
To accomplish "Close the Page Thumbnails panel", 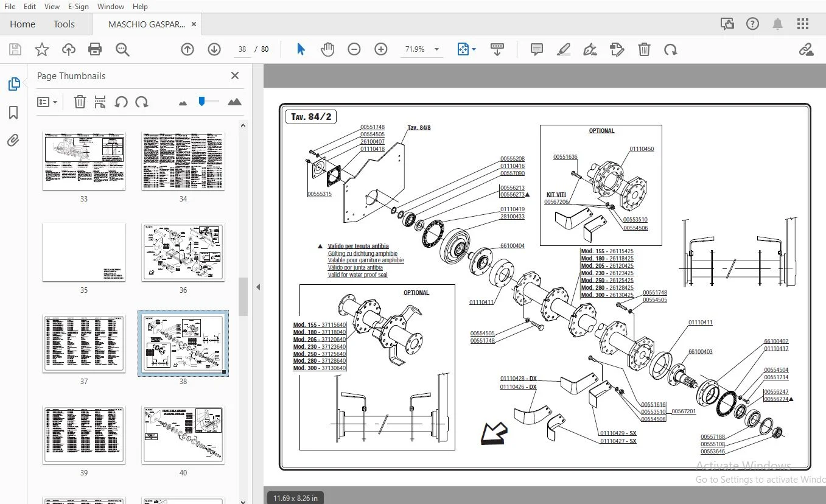I will [235, 75].
